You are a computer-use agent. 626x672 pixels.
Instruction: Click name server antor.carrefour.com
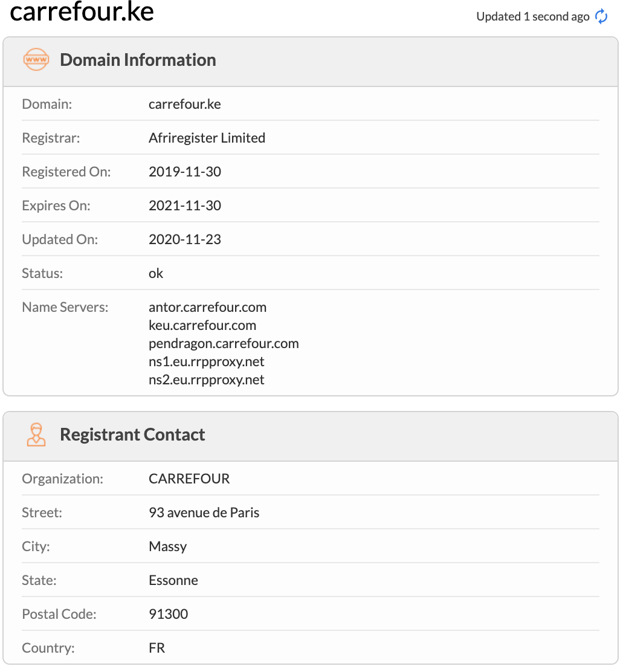207,307
